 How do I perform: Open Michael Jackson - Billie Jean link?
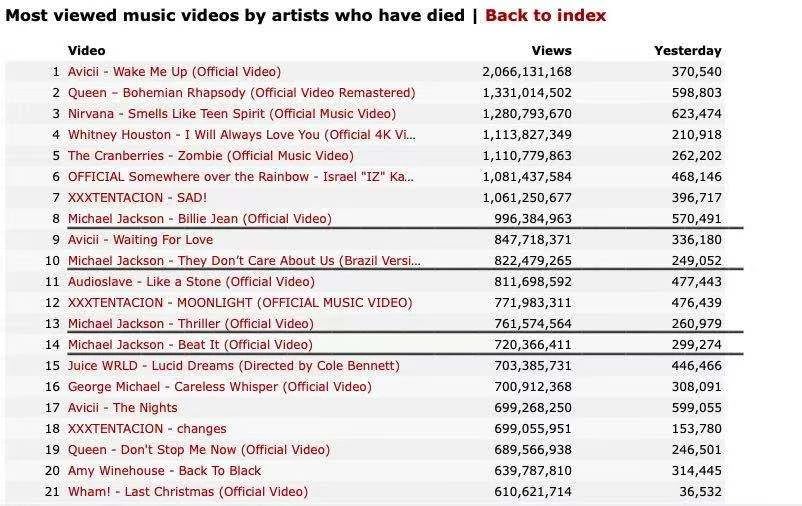199,219
